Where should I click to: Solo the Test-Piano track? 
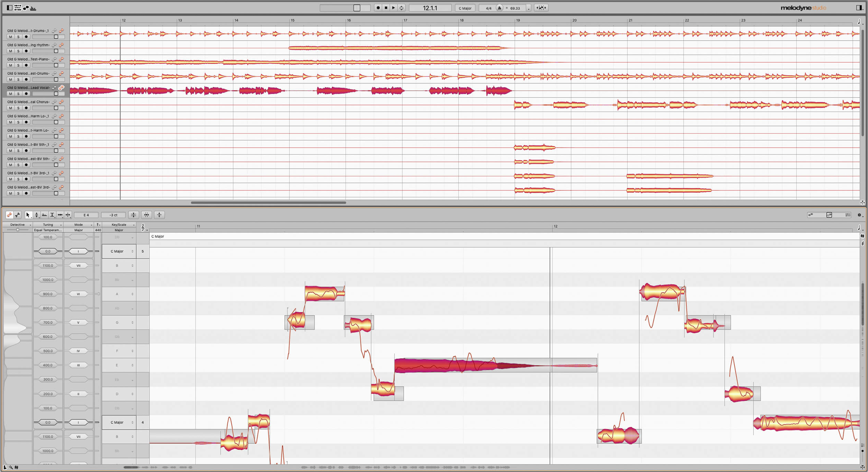pyautogui.click(x=18, y=65)
